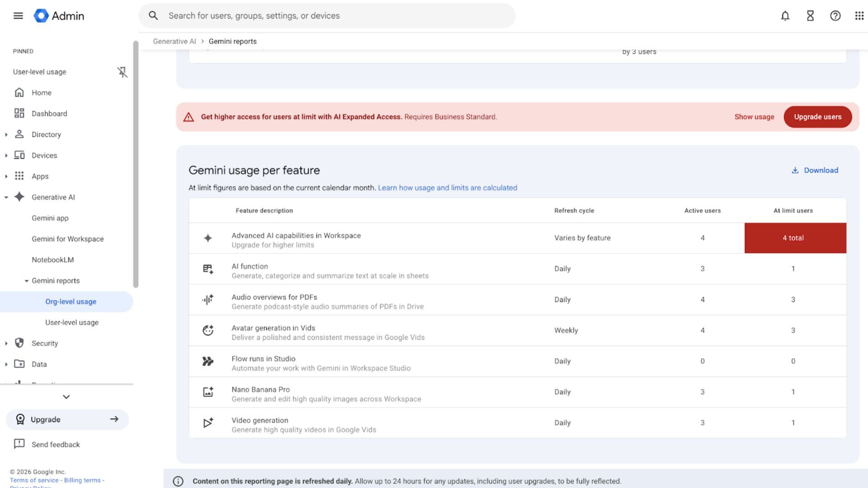Open Gemini app in sidebar
Image resolution: width=868 pixels, height=488 pixels.
tap(50, 218)
